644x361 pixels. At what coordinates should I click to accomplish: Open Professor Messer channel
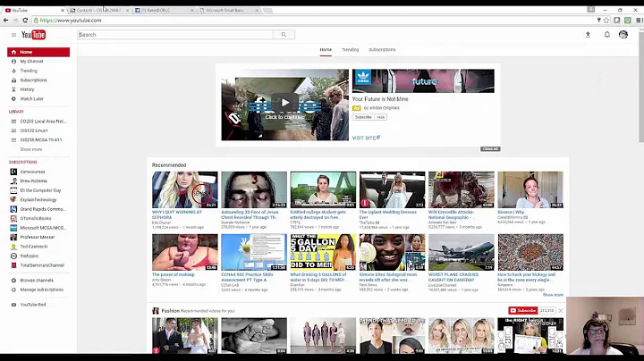(x=38, y=237)
